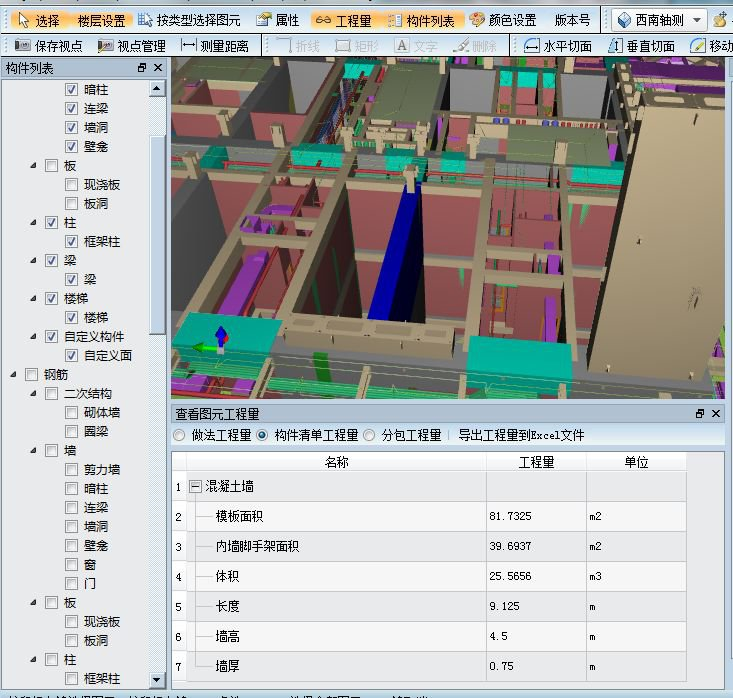Check the 圈梁 checkbox
The height and width of the screenshot is (698, 733).
click(71, 432)
